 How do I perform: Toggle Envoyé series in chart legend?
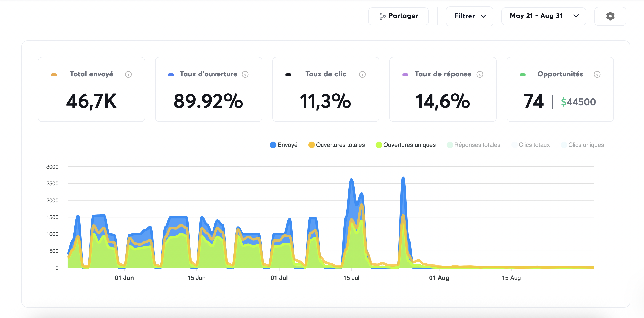coord(284,145)
